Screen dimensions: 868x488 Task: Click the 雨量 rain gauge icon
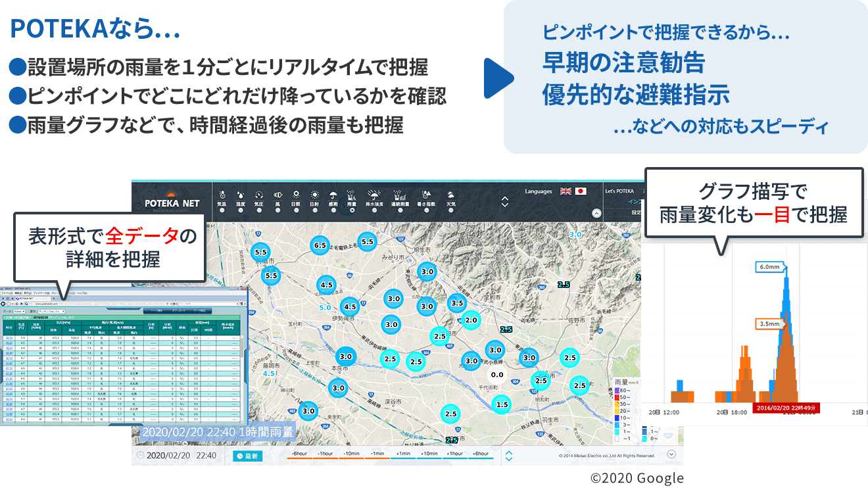tap(352, 195)
